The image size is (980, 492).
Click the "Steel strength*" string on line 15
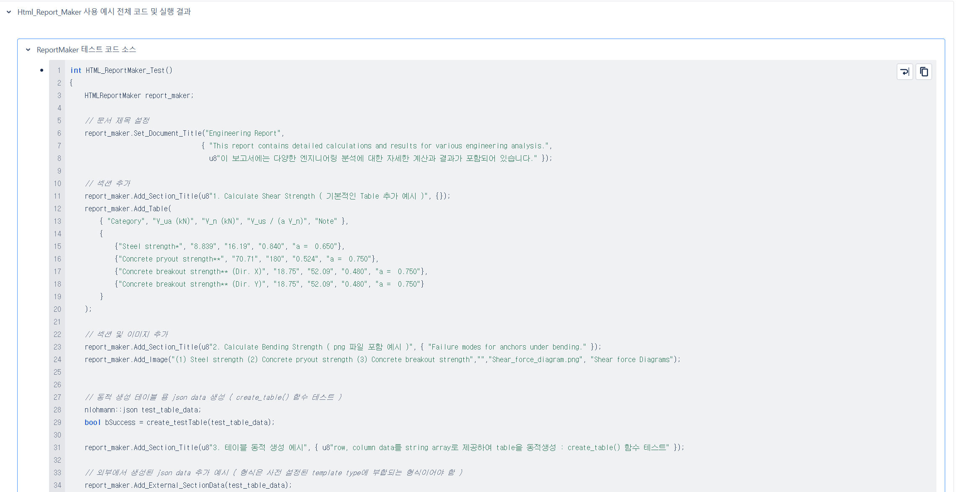pos(151,246)
